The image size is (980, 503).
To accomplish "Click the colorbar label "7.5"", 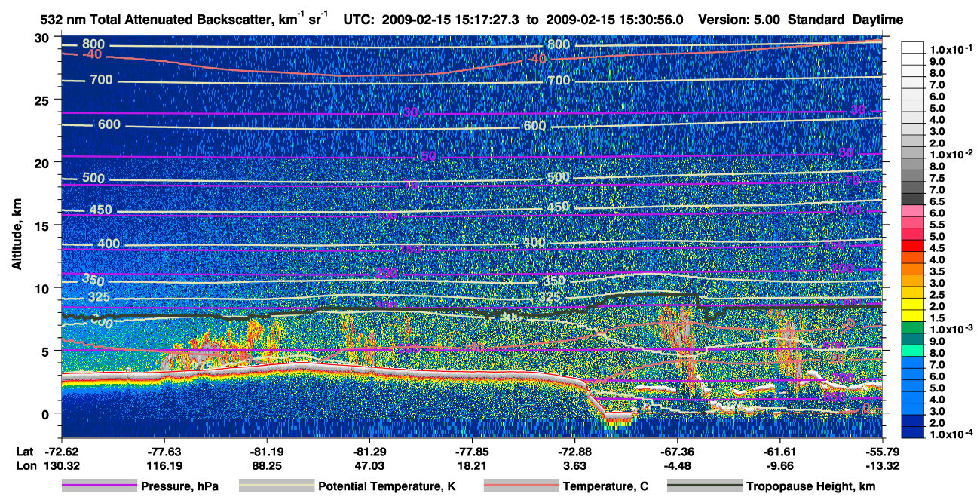I will (937, 178).
